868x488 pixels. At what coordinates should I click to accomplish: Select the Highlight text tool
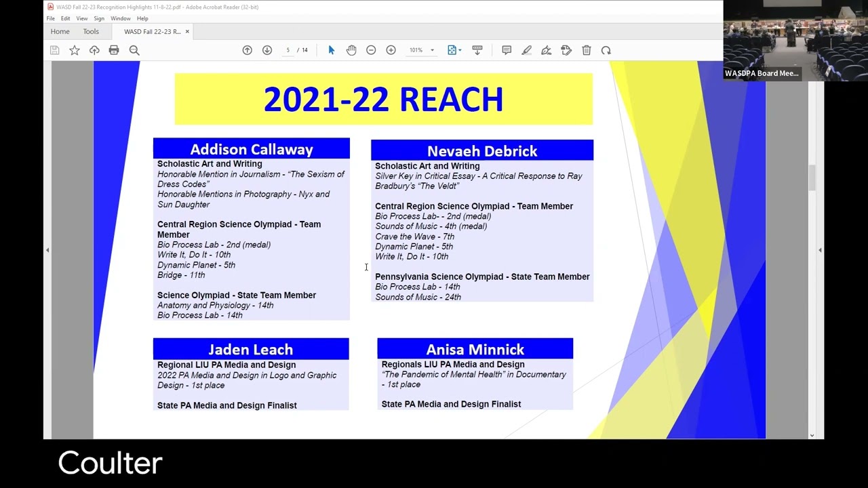point(526,50)
